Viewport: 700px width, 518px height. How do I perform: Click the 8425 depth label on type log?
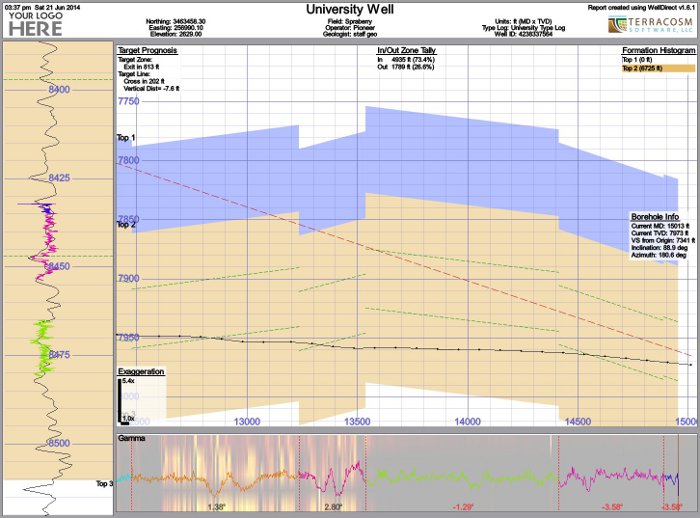point(59,178)
